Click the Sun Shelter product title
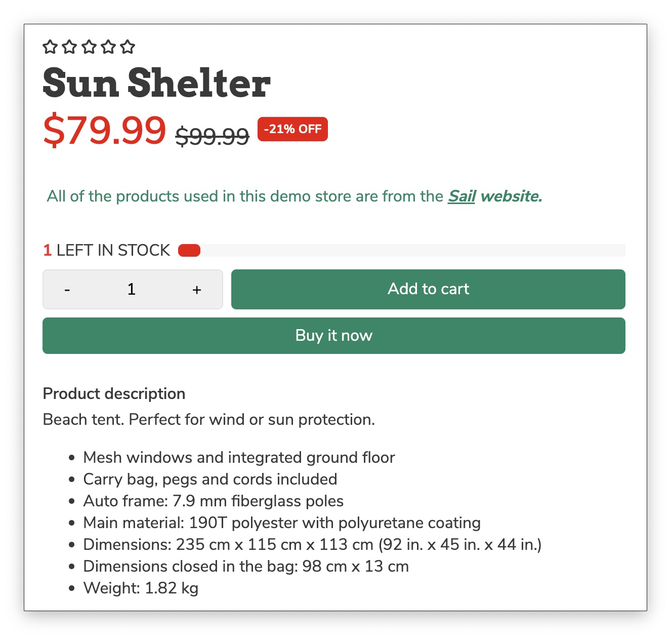This screenshot has width=672, height=639. coord(156,84)
